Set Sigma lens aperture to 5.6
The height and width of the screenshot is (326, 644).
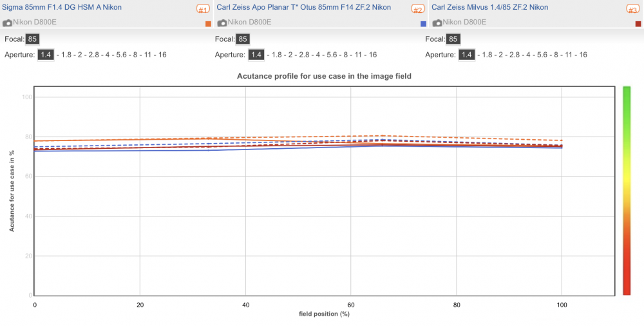121,55
